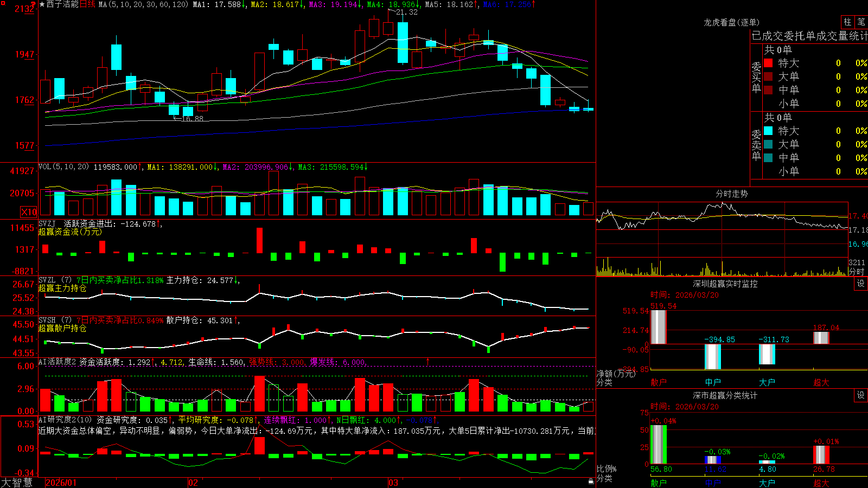The height and width of the screenshot is (488, 868).
Task: Click the 56.80 散户 bar in 分类统计
Action: [658, 445]
